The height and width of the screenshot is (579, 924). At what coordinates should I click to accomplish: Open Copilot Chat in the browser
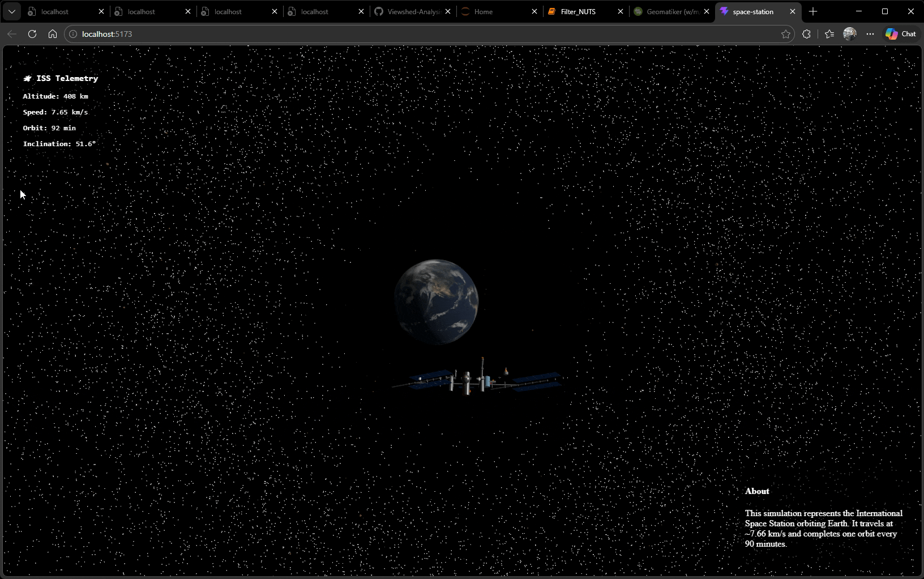point(900,34)
